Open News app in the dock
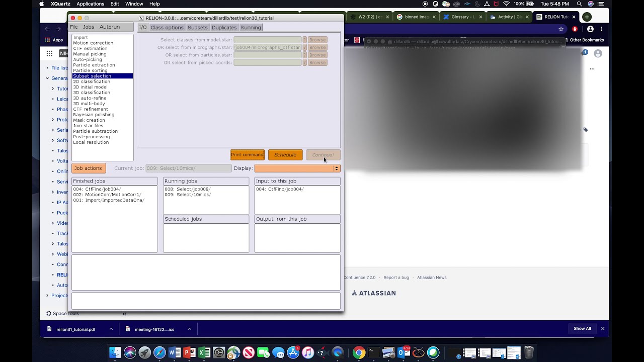 (x=249, y=353)
